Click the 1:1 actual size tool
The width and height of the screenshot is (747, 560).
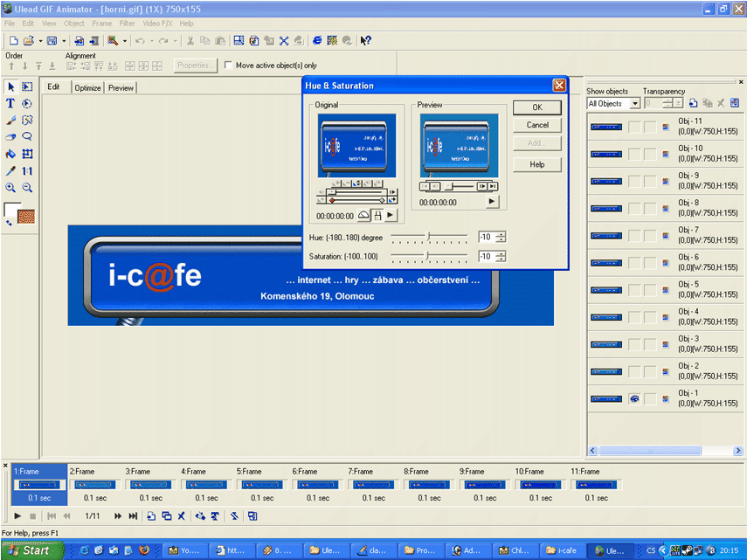(x=28, y=170)
